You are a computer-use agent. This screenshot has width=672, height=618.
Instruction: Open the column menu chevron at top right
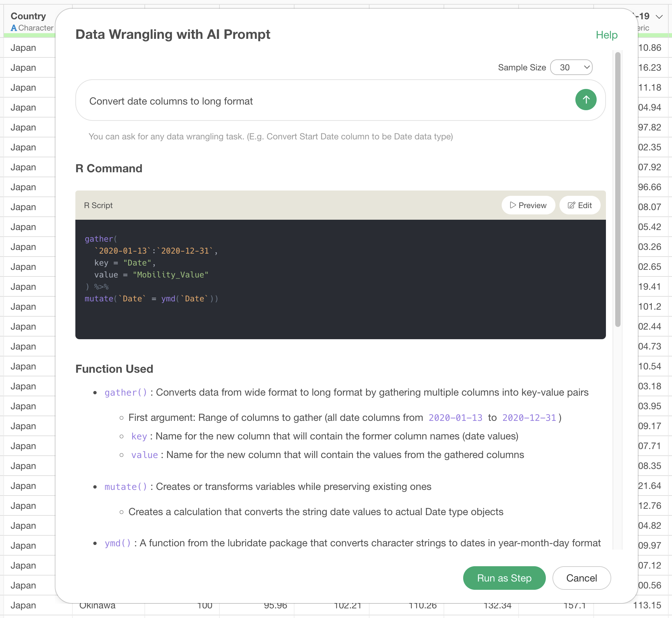pyautogui.click(x=659, y=16)
